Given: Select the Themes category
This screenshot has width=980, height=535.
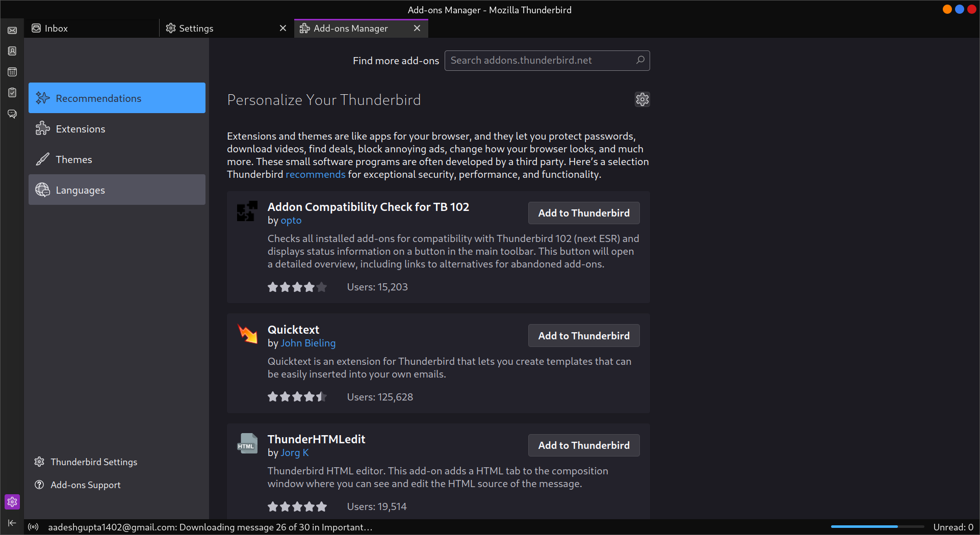Looking at the screenshot, I should (74, 159).
